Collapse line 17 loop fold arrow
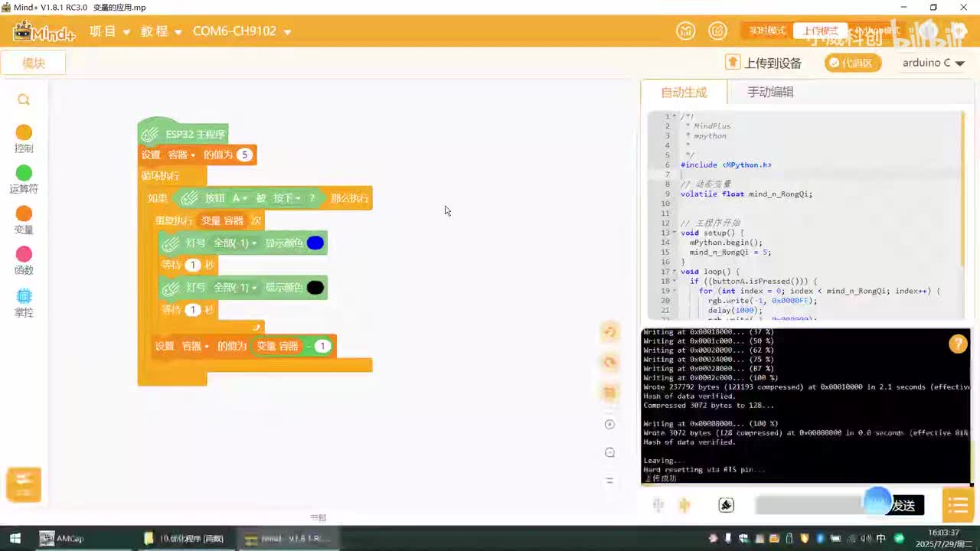 point(675,272)
